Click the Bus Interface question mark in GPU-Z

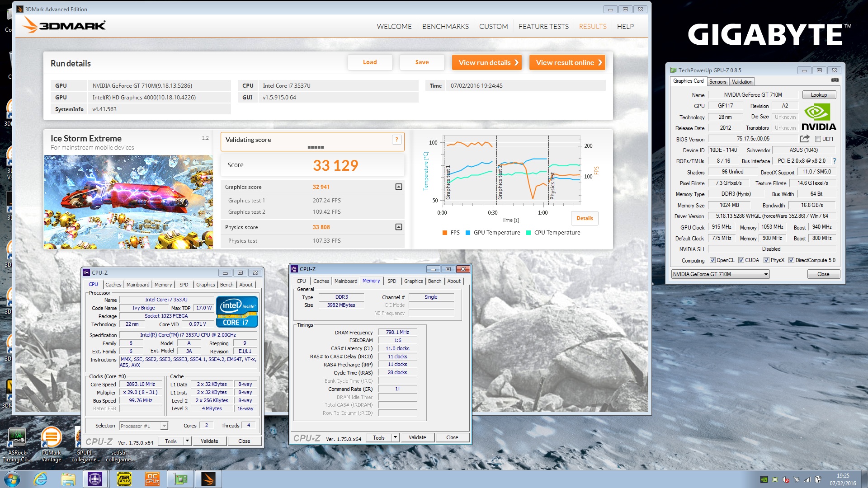coord(834,161)
